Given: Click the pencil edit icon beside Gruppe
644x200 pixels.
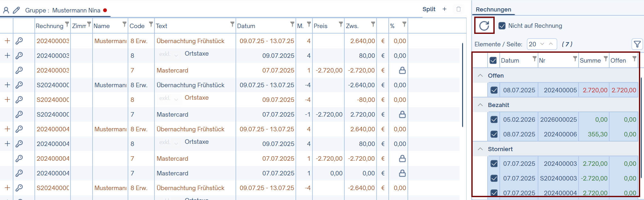Looking at the screenshot, I should pos(16,10).
